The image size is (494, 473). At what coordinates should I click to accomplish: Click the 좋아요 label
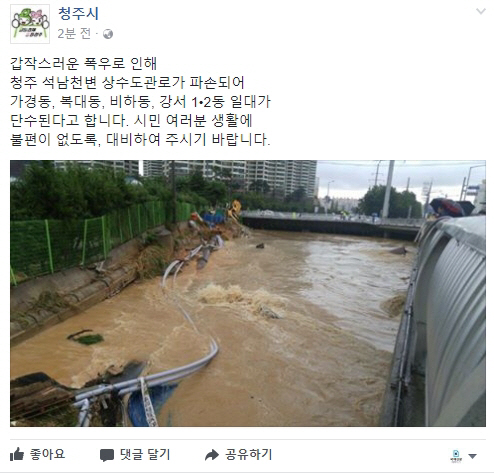tap(47, 454)
